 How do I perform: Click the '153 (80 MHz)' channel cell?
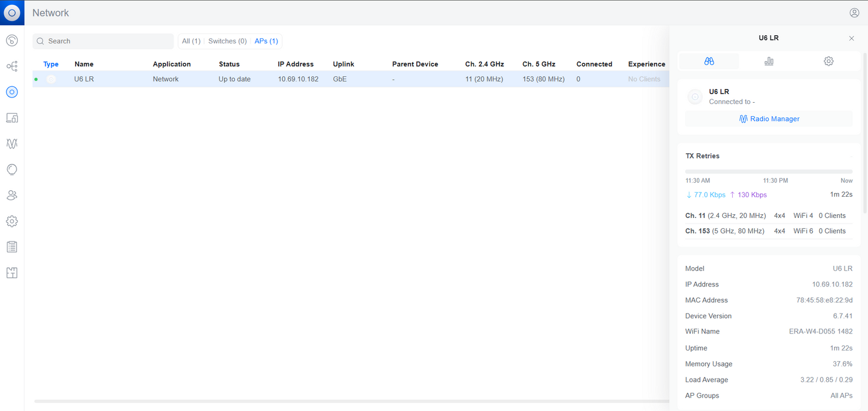coord(544,79)
